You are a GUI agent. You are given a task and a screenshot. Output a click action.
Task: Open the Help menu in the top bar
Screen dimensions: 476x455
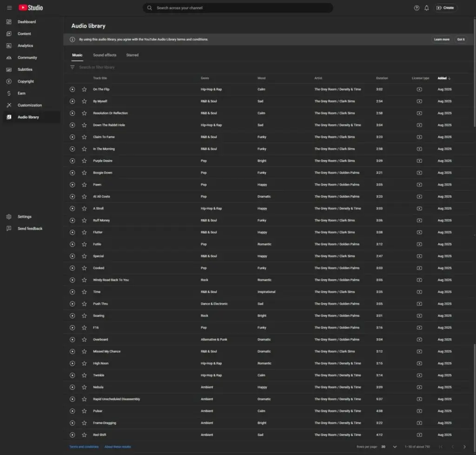click(x=417, y=7)
